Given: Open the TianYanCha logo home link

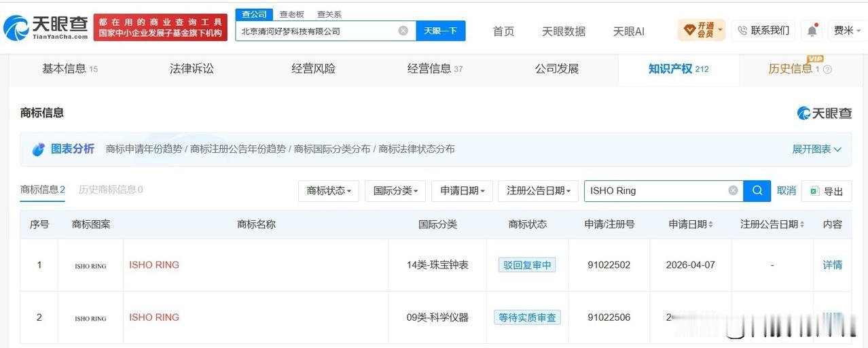Looking at the screenshot, I should click(46, 27).
